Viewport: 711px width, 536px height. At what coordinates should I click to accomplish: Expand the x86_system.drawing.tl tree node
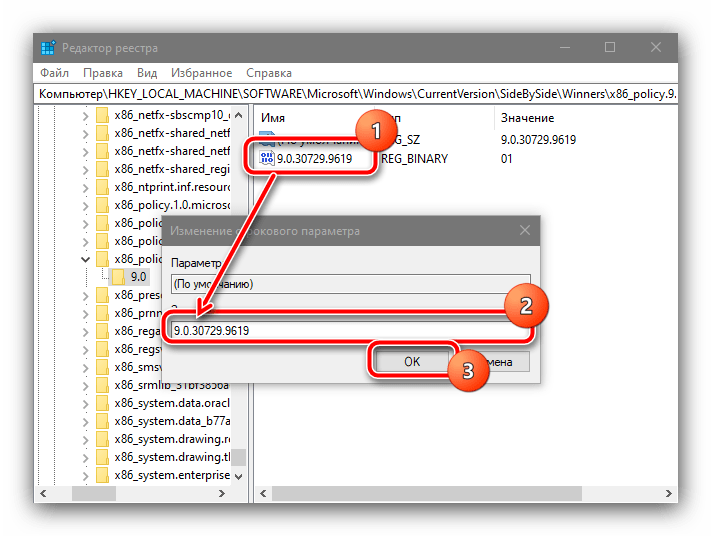click(85, 458)
